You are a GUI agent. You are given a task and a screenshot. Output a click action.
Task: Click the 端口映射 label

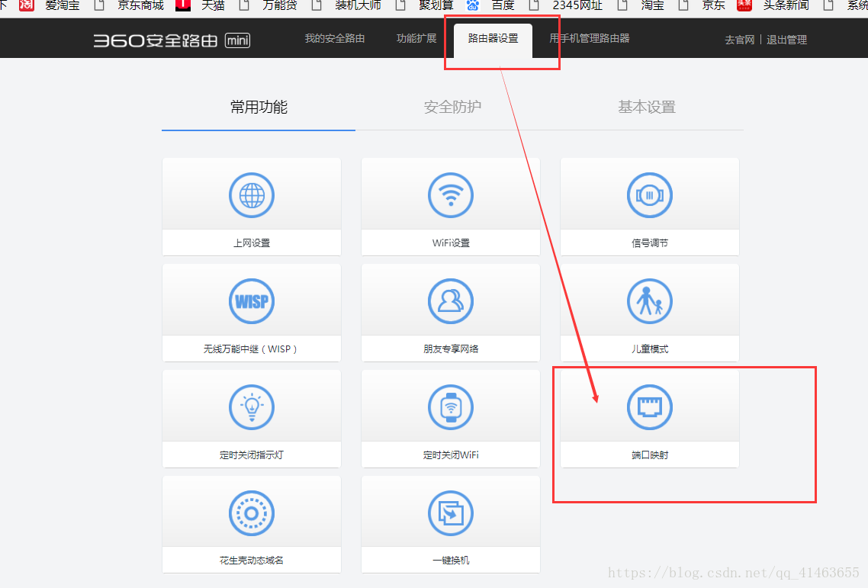(650, 455)
